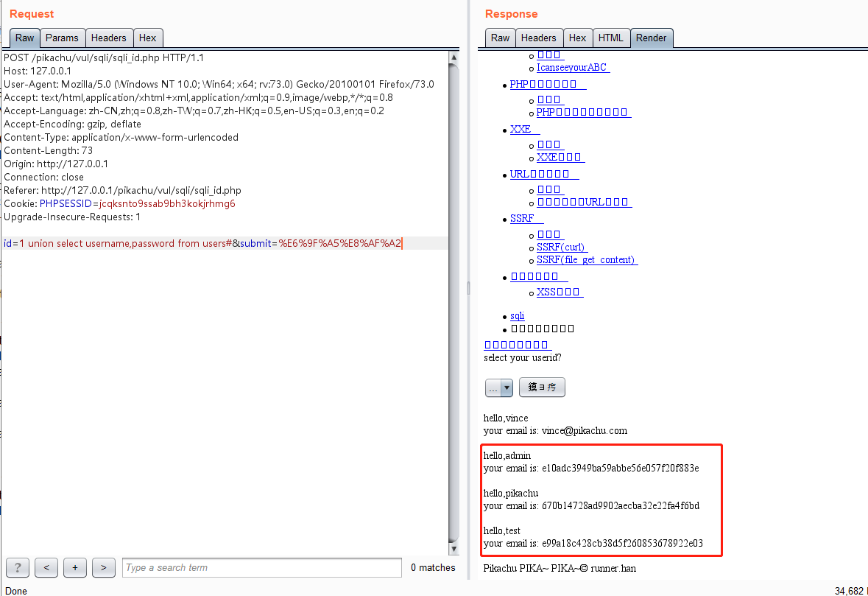This screenshot has height=596, width=868.
Task: Open Headers tab in Response panel
Action: (x=539, y=38)
